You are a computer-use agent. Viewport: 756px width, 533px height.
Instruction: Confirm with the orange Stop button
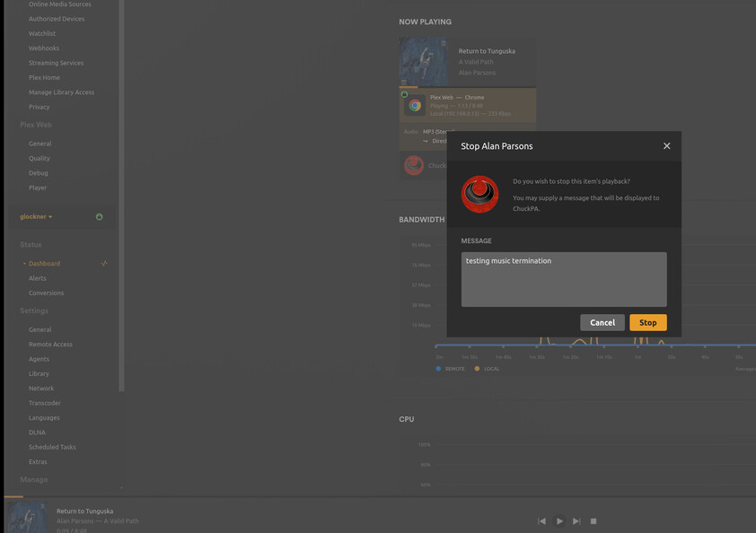(648, 322)
